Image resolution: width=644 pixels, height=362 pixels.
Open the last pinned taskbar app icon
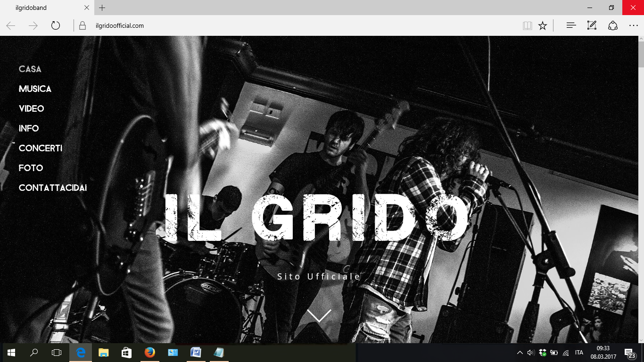point(219,353)
